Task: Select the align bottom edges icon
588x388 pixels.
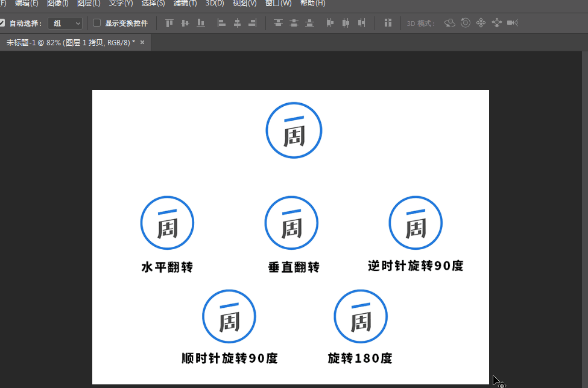Action: coord(199,22)
